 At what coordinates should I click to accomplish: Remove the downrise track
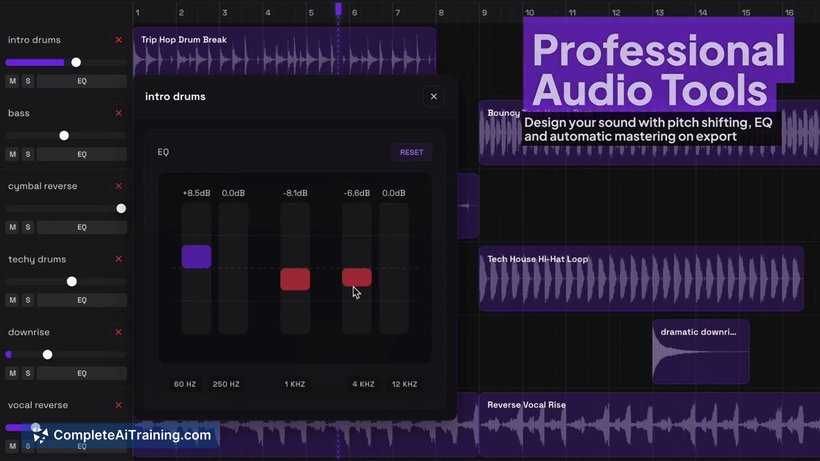coord(119,332)
